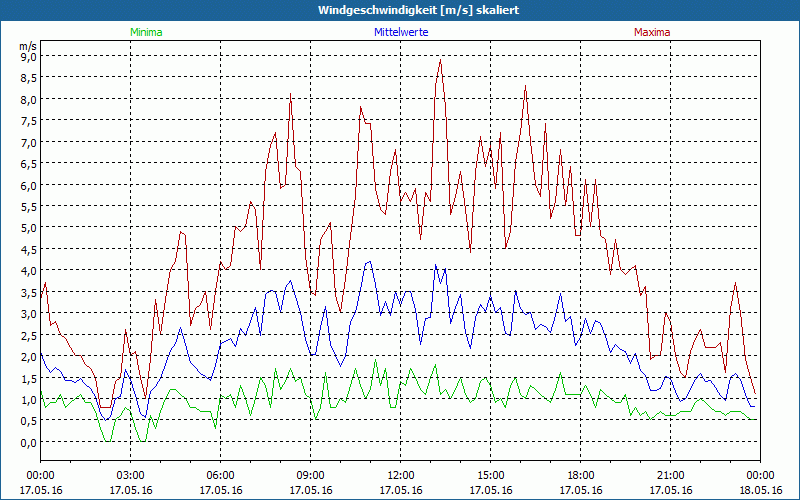Screen dimensions: 800x500
Task: Click the 1,0 y-axis value
Action: (29, 399)
